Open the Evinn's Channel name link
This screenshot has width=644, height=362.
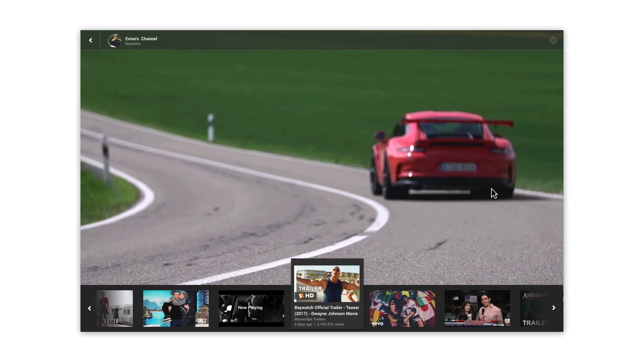pos(141,39)
